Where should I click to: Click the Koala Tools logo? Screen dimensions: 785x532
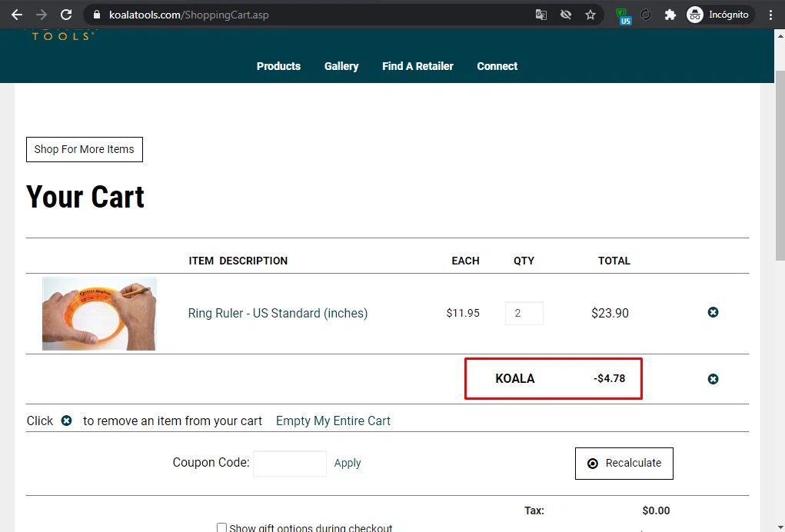pos(62,35)
